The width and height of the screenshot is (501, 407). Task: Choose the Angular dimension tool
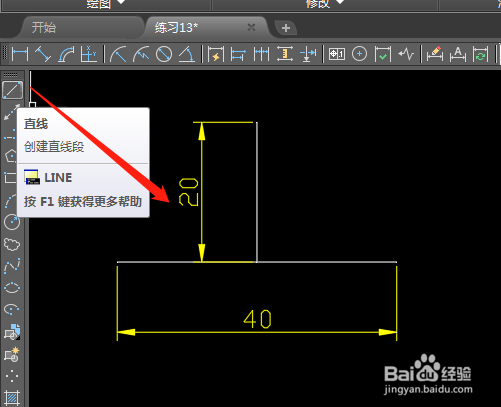[187, 54]
